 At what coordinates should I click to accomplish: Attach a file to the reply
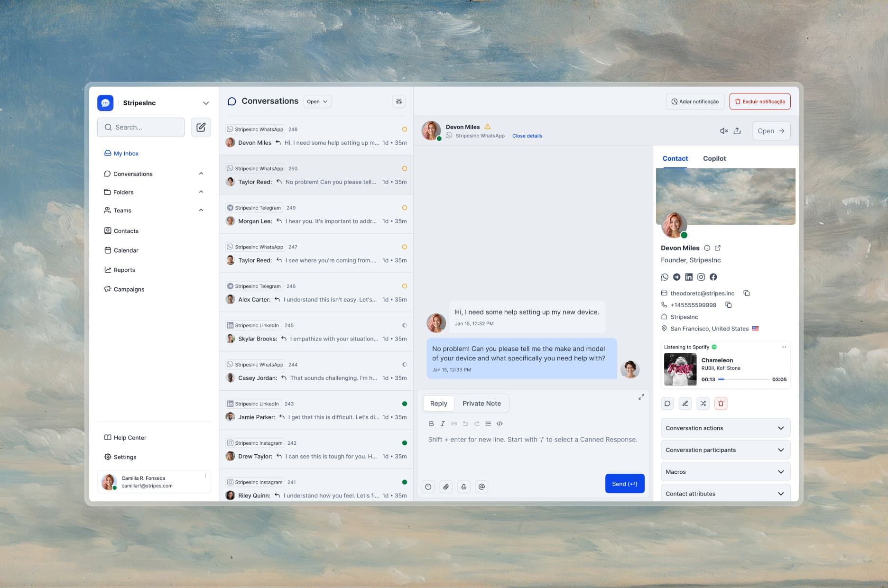coord(446,487)
